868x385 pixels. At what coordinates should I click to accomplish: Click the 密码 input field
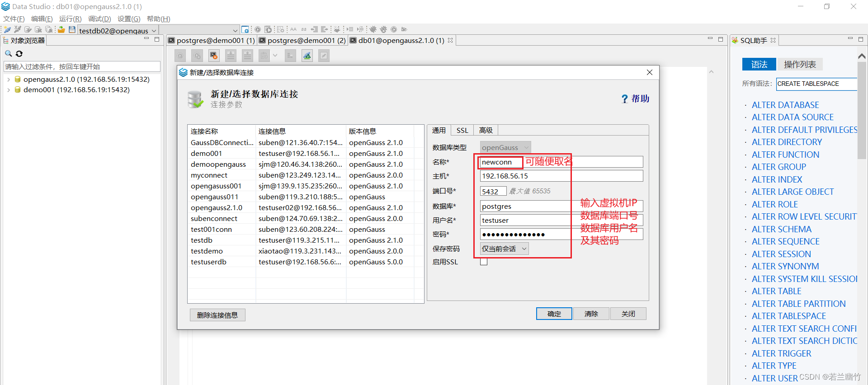(561, 234)
